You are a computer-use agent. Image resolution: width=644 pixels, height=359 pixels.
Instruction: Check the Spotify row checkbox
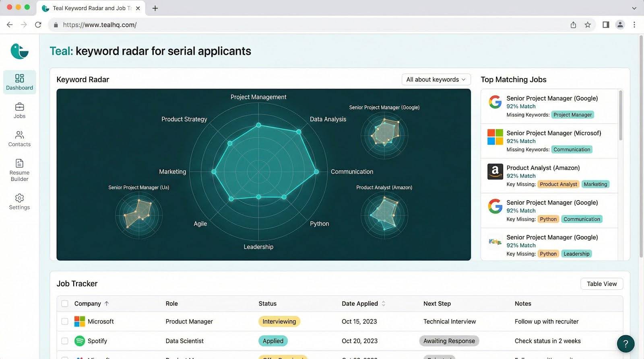[65, 341]
